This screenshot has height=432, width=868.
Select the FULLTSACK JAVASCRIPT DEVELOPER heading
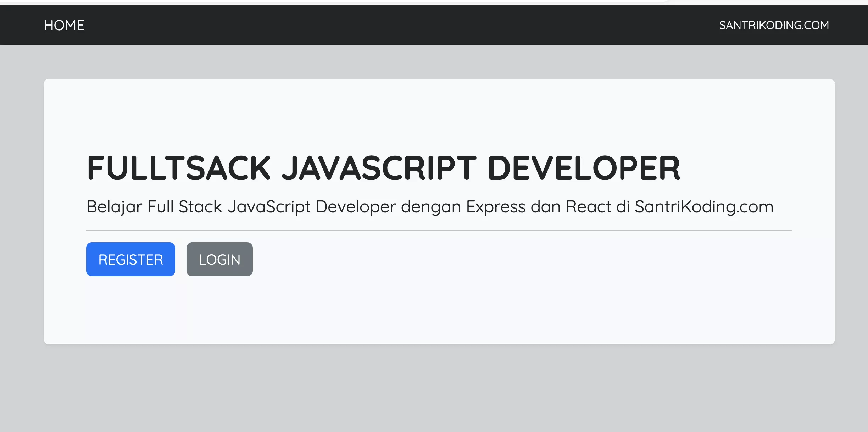(x=384, y=168)
